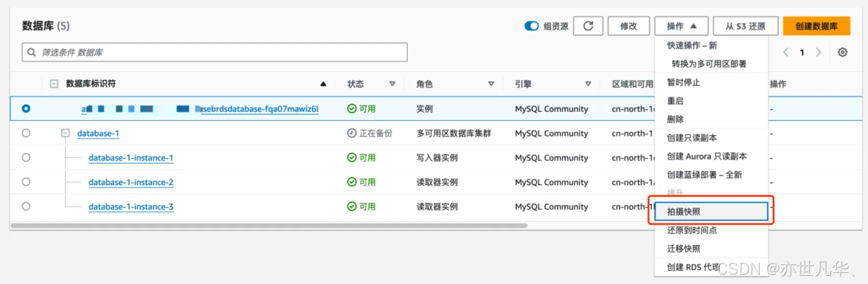Click 快速操作 – 新 menu heading

click(x=692, y=45)
